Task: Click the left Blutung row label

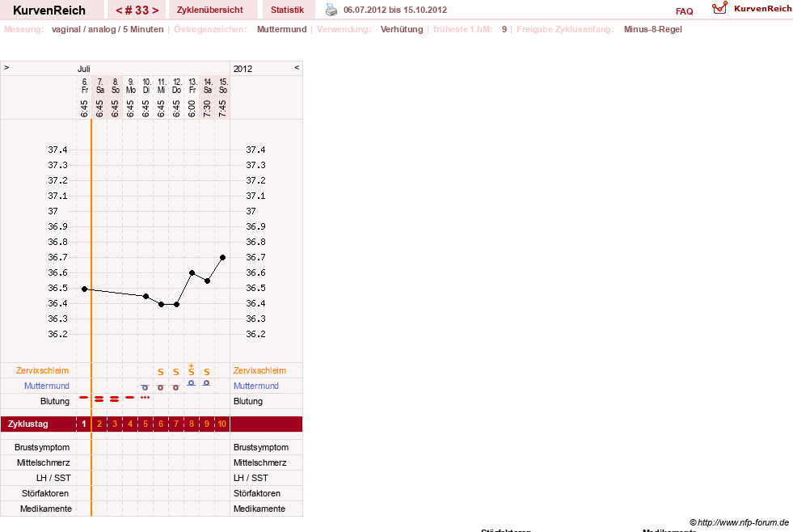Action: tap(55, 401)
